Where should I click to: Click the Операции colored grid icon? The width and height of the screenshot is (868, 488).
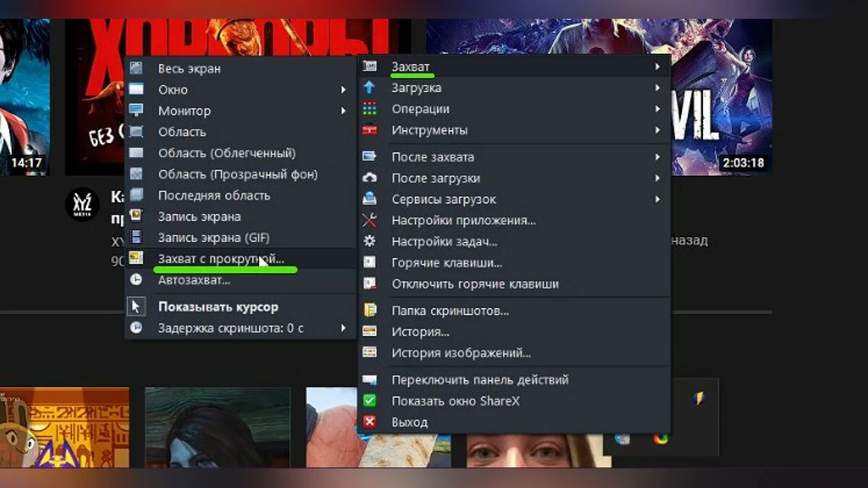pyautogui.click(x=370, y=109)
